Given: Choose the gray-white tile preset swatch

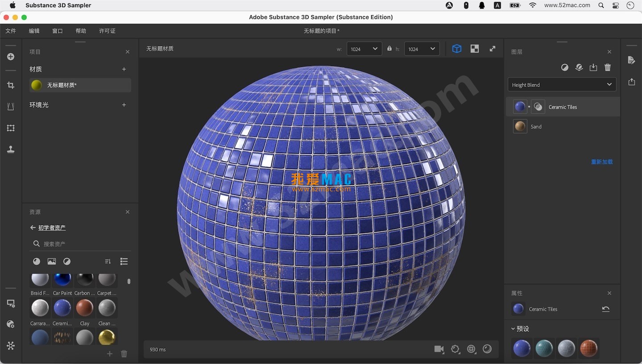Looking at the screenshot, I should pyautogui.click(x=566, y=348).
